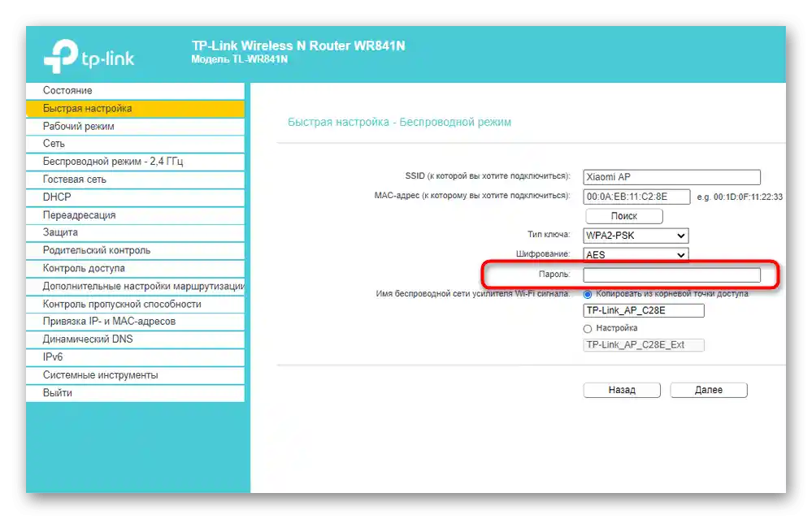Click Выйти to log out

click(x=135, y=393)
